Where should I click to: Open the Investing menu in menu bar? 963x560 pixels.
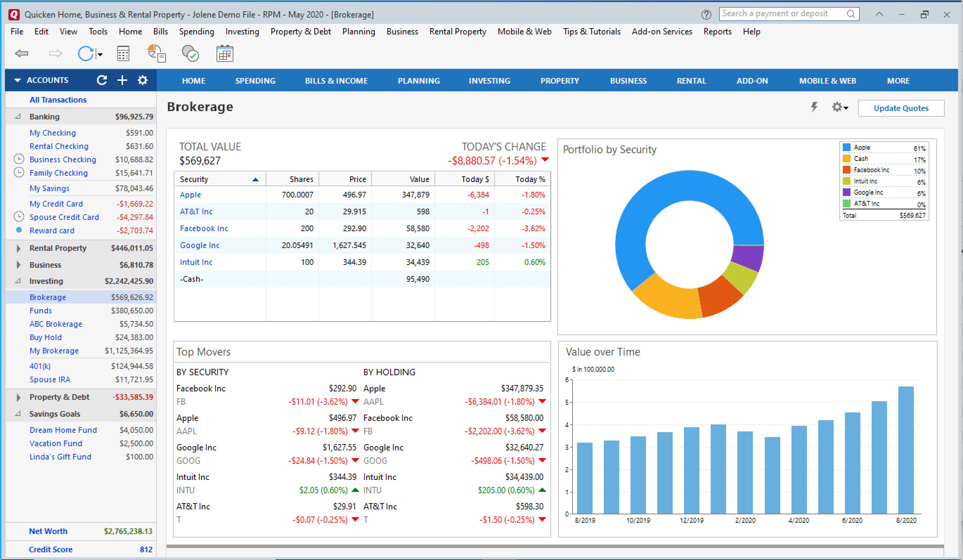pos(242,32)
